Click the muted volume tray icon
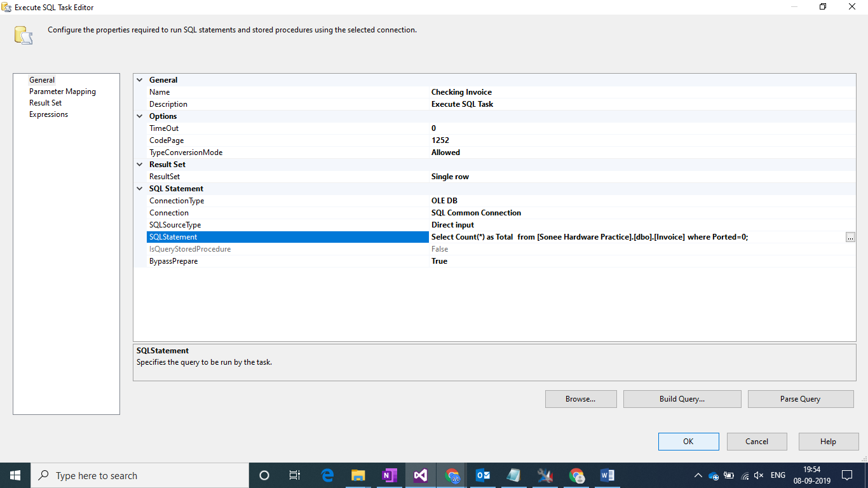Screen dimensions: 868x488 coord(759,475)
